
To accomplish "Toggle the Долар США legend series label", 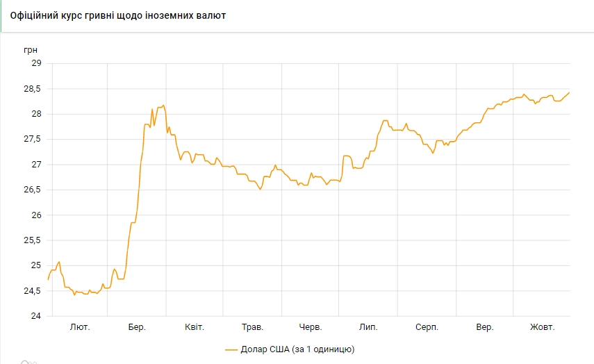I will pyautogui.click(x=298, y=349).
